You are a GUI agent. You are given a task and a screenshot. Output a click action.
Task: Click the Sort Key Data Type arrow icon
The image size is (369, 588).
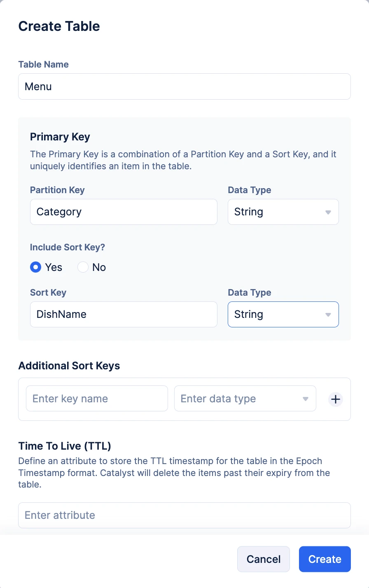pos(328,315)
